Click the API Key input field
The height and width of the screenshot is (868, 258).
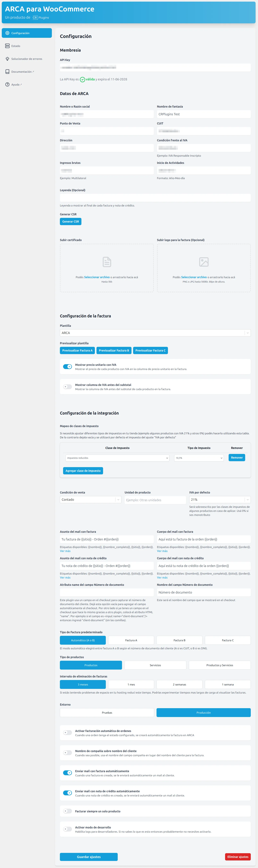click(155, 67)
